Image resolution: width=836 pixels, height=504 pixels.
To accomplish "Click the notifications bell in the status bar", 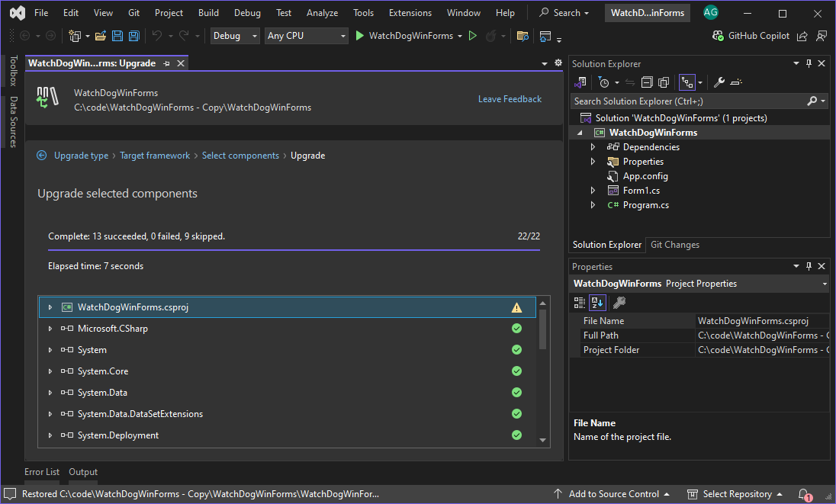I will 804,493.
